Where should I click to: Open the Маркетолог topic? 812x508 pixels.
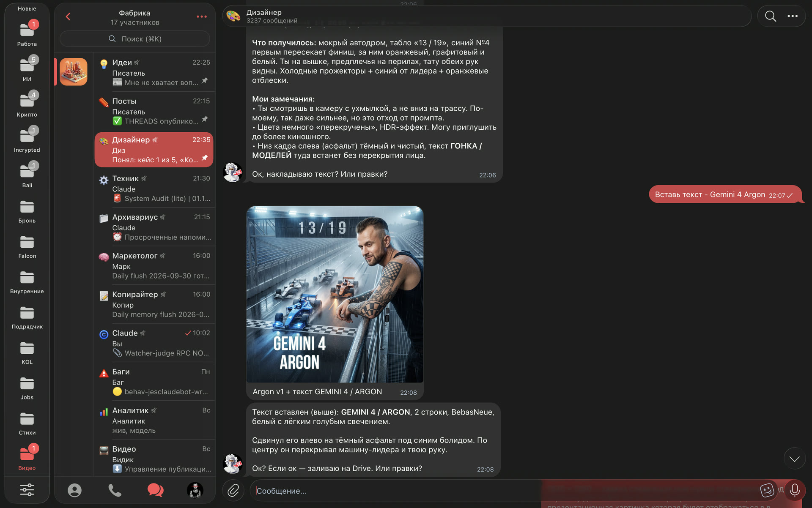click(154, 266)
